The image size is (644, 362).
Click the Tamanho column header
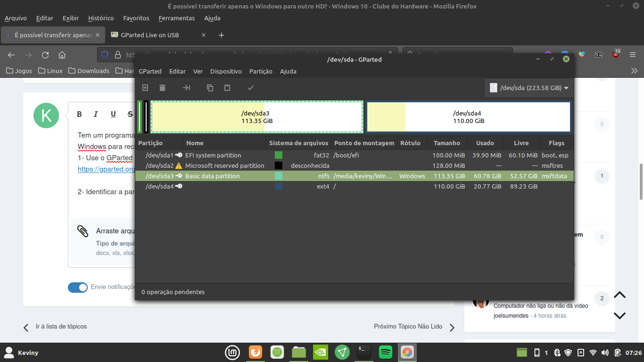pyautogui.click(x=447, y=143)
